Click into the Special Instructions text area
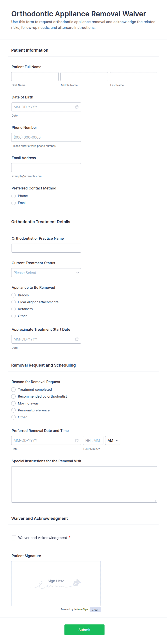The height and width of the screenshot is (644, 167). click(84, 484)
